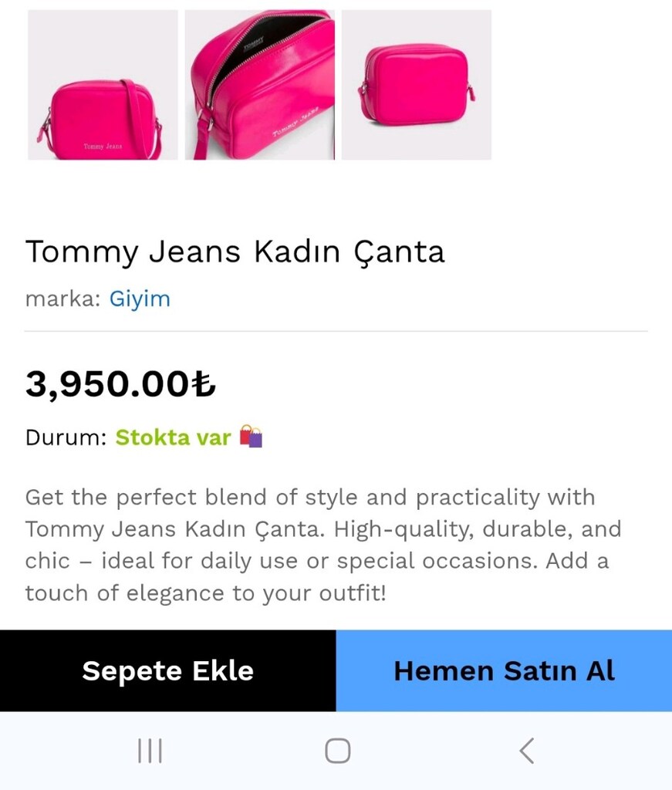Add item with Sepete Ekle button
The width and height of the screenshot is (672, 790).
(167, 670)
